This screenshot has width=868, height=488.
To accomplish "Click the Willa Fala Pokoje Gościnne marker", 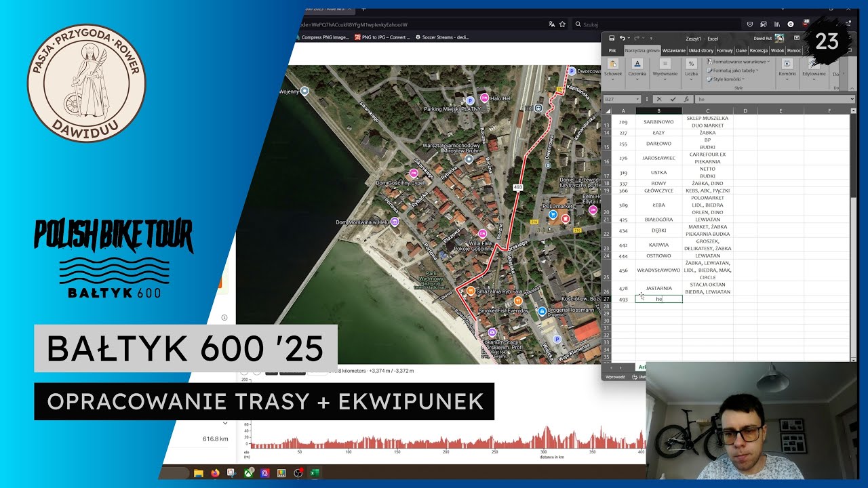I will (x=482, y=234).
